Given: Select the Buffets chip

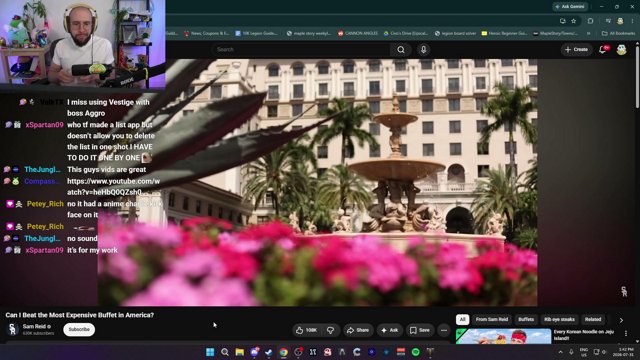Looking at the screenshot, I should 526,320.
